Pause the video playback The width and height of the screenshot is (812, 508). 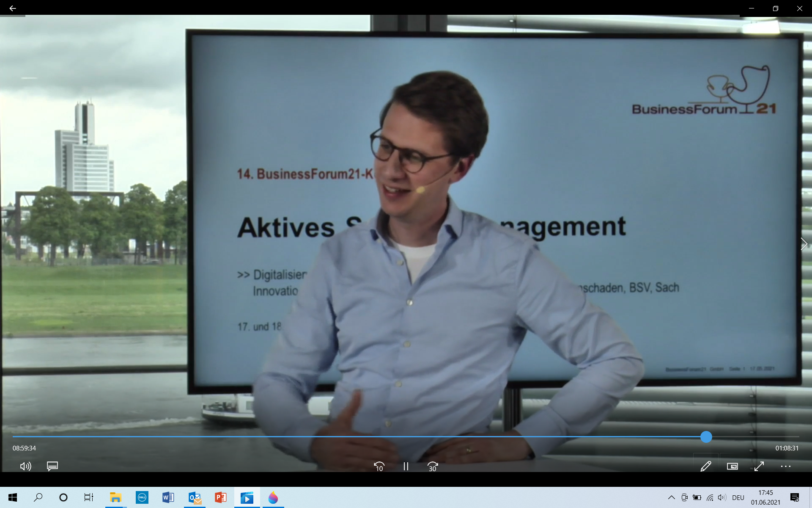tap(406, 467)
